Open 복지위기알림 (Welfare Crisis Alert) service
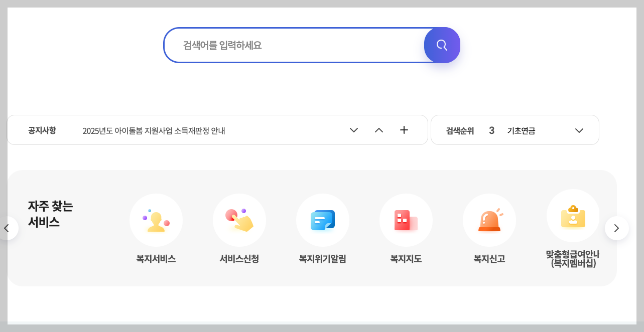This screenshot has height=332, width=644. pos(323,220)
